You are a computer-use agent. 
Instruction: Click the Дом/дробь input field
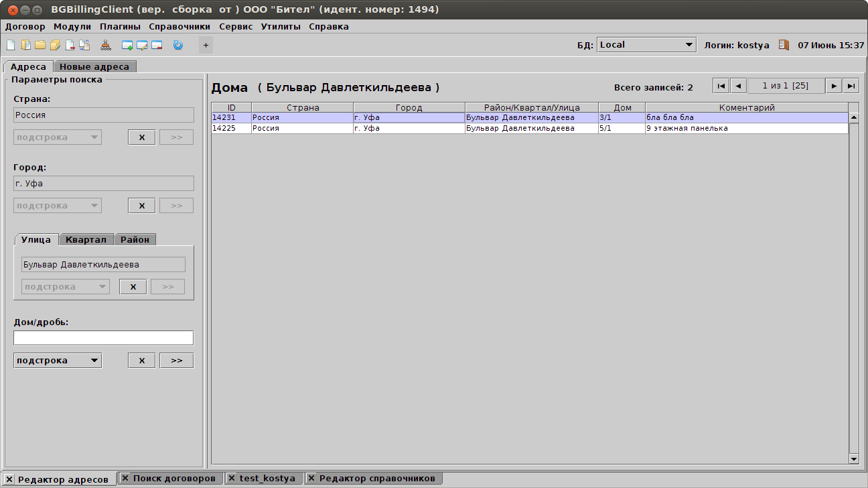[103, 337]
